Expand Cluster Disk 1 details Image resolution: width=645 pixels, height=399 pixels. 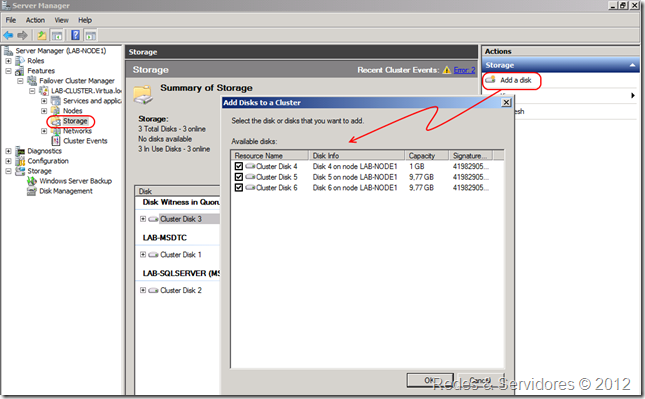tap(143, 255)
